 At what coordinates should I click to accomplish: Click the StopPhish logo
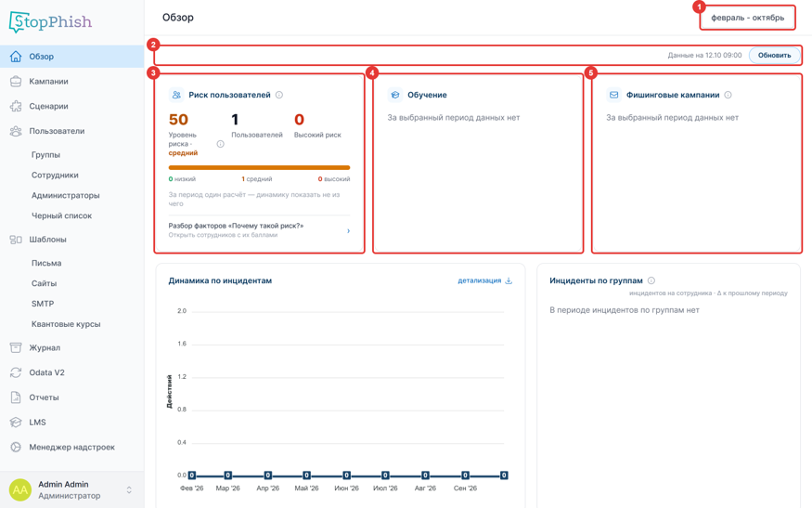(x=50, y=21)
